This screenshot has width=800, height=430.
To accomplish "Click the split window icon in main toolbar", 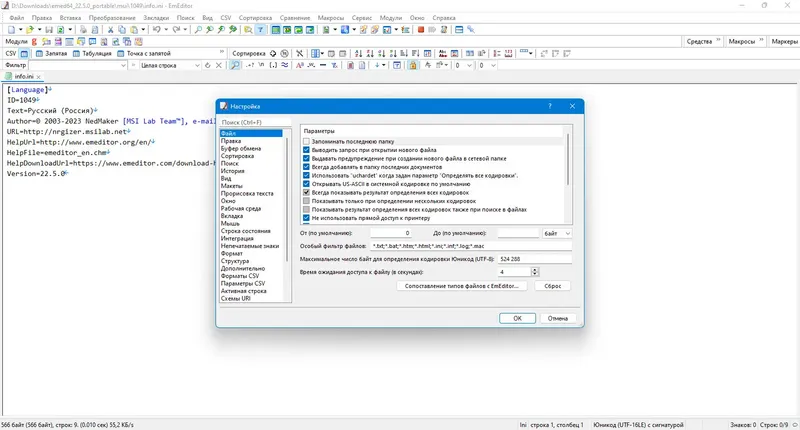I will (459, 30).
